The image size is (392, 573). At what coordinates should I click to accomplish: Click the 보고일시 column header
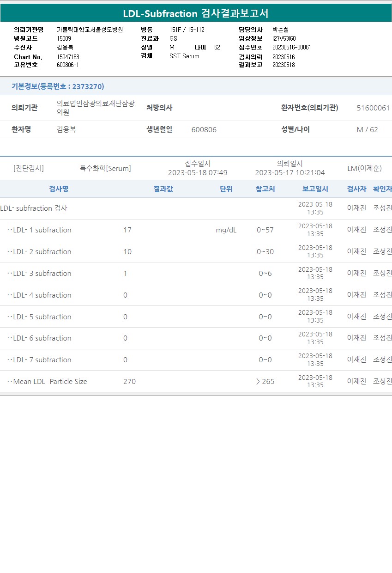click(315, 189)
